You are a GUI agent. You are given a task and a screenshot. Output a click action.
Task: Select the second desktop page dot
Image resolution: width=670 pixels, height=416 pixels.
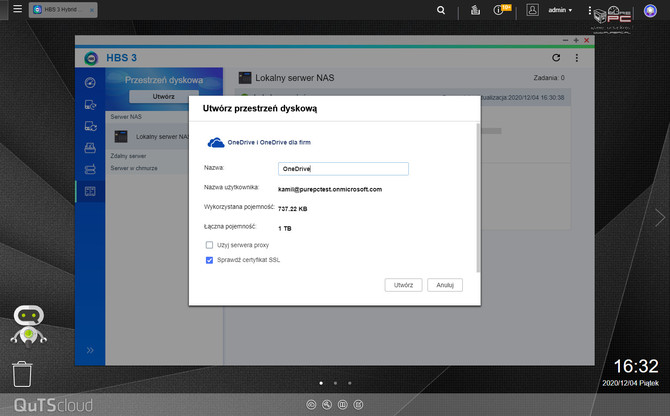(x=335, y=383)
